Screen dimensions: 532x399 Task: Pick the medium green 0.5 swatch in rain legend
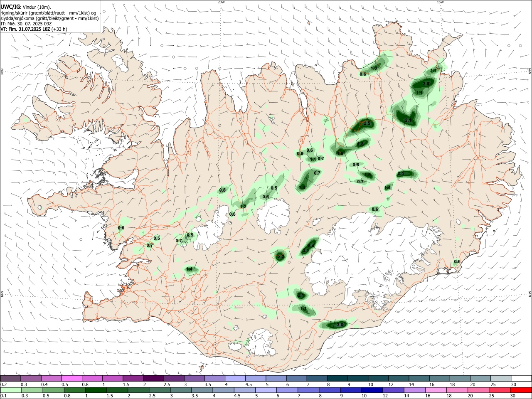[53, 390]
